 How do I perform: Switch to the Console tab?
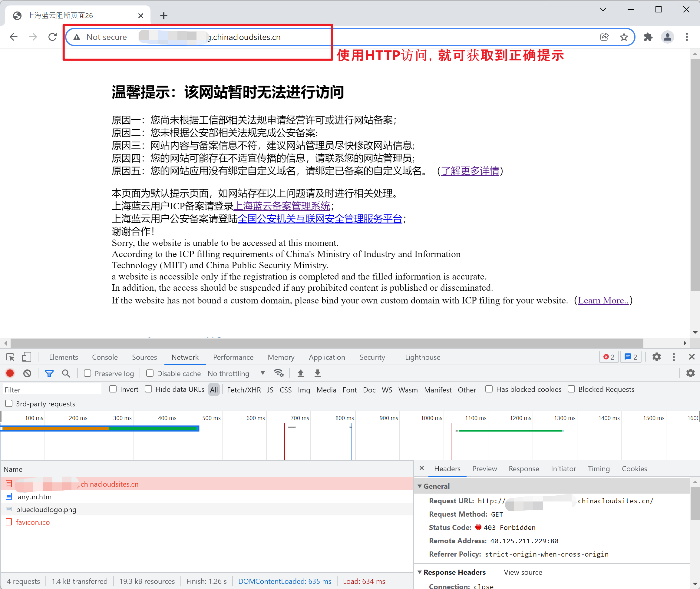pos(105,357)
